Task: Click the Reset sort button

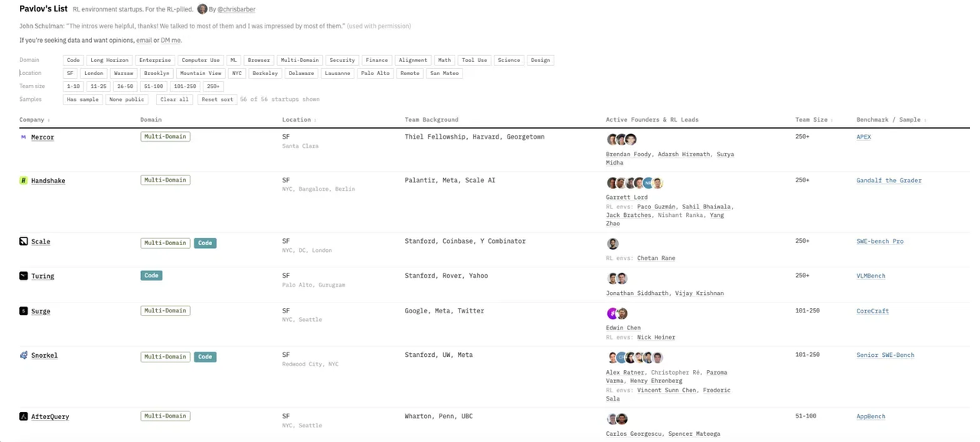Action: tap(217, 100)
